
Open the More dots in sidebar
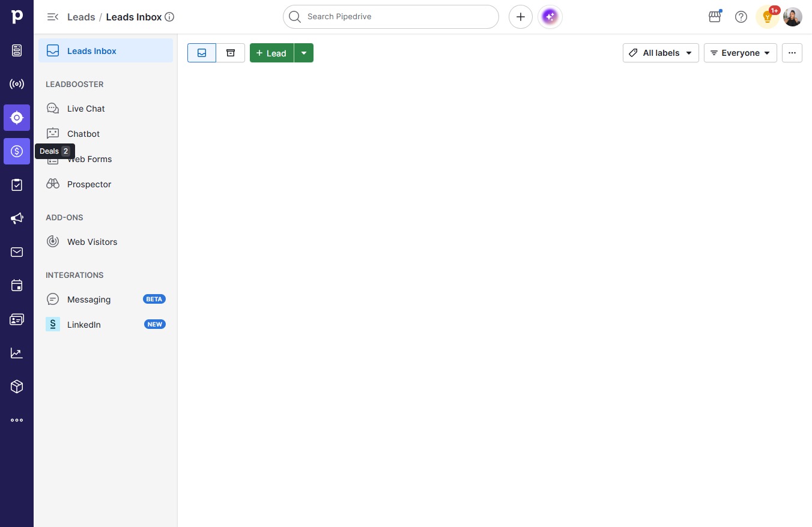[17, 420]
